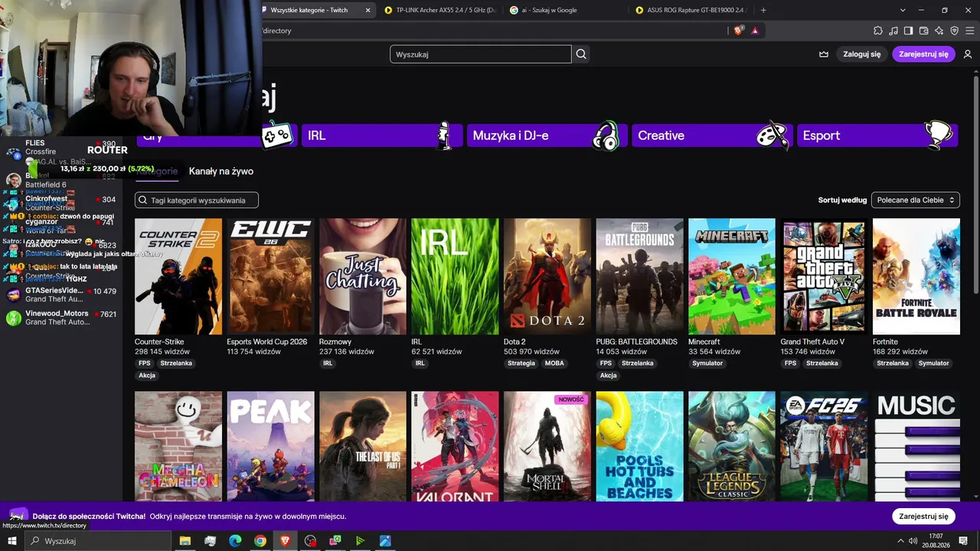
Task: Open the tab search dropdown chevron
Action: pos(903,10)
